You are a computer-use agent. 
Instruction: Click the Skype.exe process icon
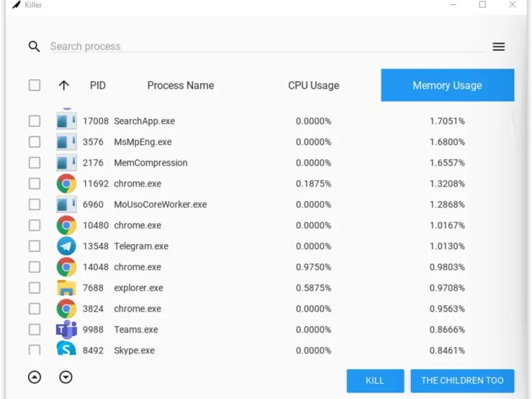(66, 350)
